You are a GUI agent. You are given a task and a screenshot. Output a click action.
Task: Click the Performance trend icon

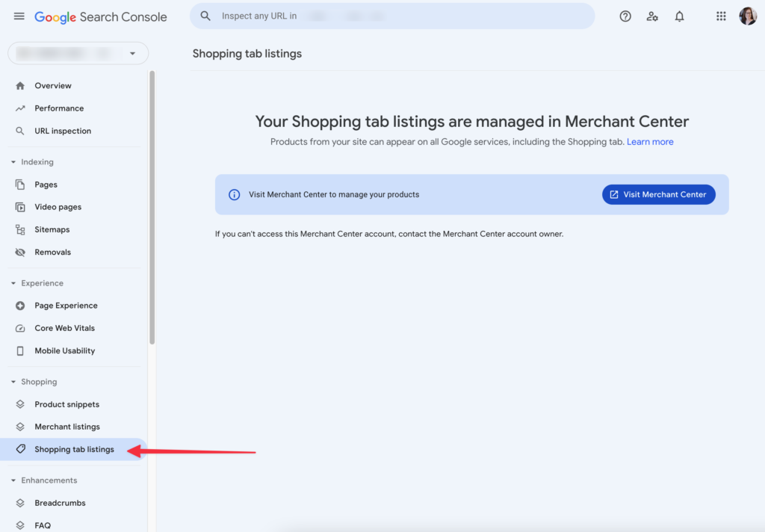(x=20, y=108)
